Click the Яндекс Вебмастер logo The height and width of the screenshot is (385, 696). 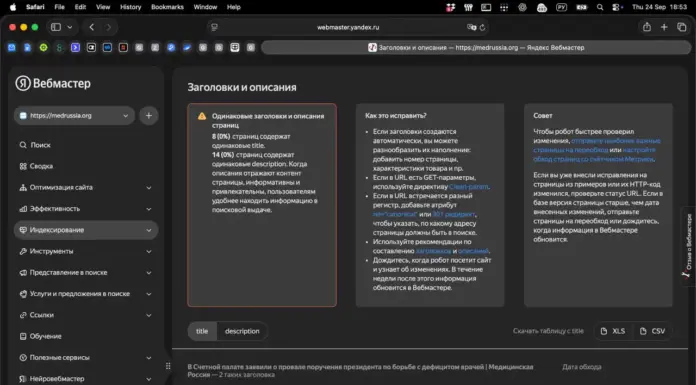[53, 83]
